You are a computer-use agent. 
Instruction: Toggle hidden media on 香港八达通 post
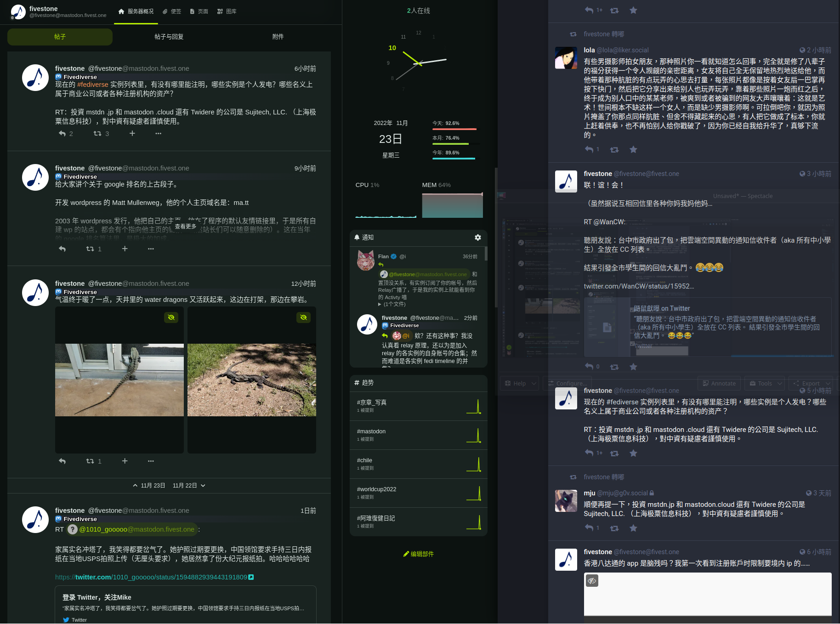click(x=592, y=581)
